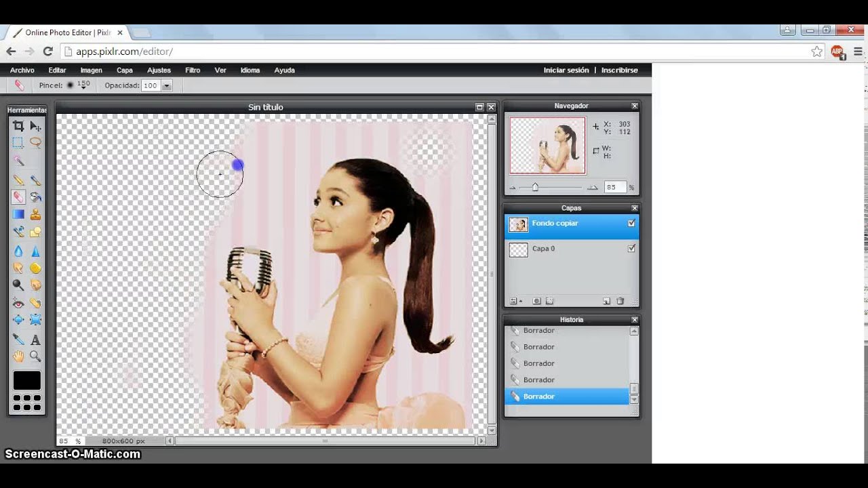
Task: Select the Blur tool
Action: [x=18, y=251]
